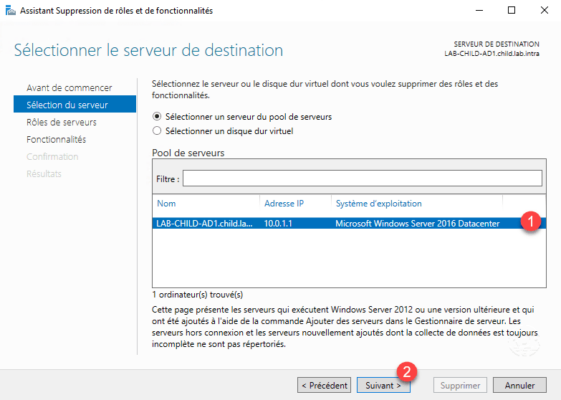Click '1 ordinateur(s) trouvé(s)' status text
The height and width of the screenshot is (400, 561).
coord(197,294)
